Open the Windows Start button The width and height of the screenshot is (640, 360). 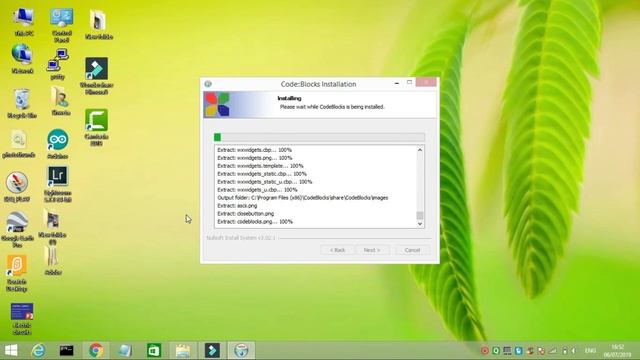tap(11, 350)
